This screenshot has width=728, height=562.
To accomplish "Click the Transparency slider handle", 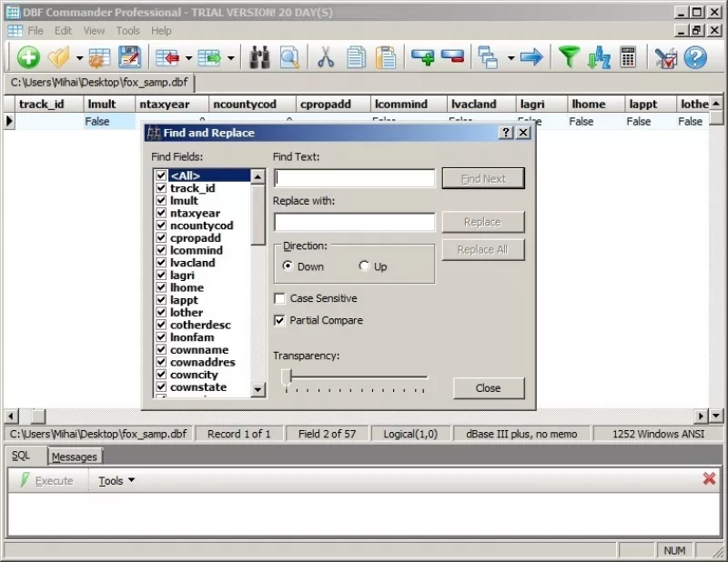I will click(287, 377).
